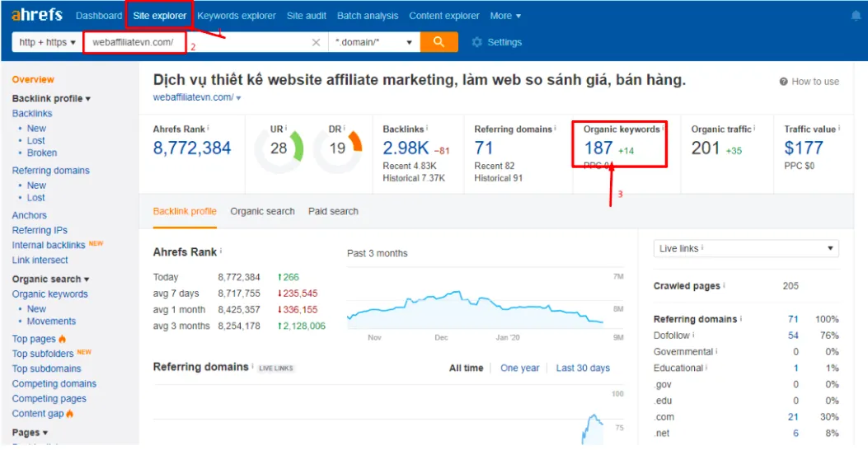Click info icon next to Ahrefs Rank heading
The height and width of the screenshot is (450, 868).
222,251
